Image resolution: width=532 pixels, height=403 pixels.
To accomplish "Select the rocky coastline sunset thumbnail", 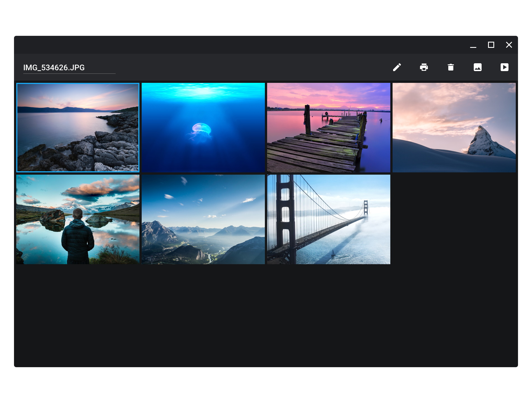I will pos(78,127).
